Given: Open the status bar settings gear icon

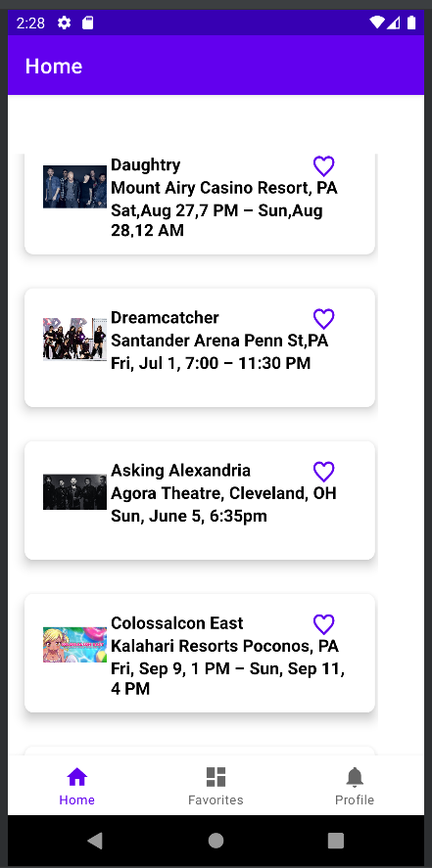Looking at the screenshot, I should [x=65, y=23].
